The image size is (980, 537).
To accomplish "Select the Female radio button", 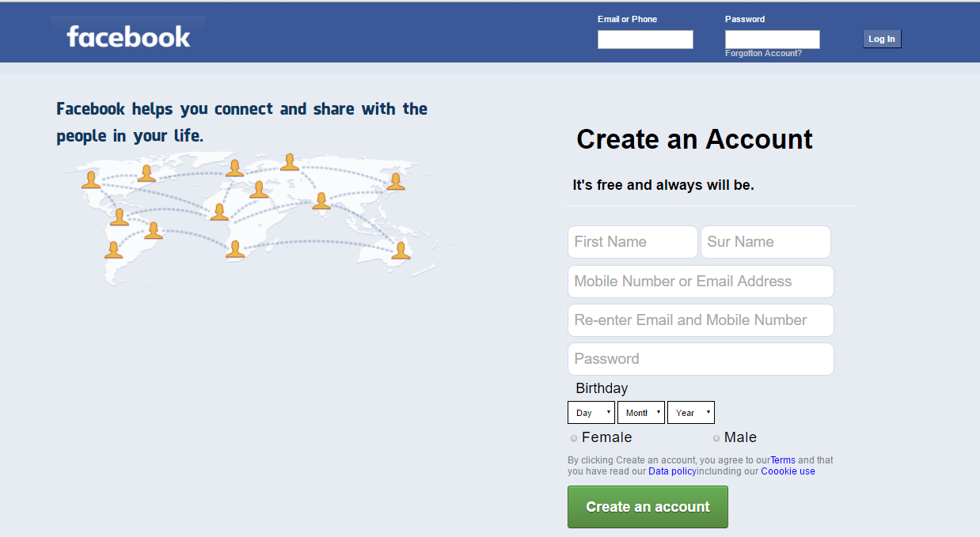I will click(x=573, y=437).
